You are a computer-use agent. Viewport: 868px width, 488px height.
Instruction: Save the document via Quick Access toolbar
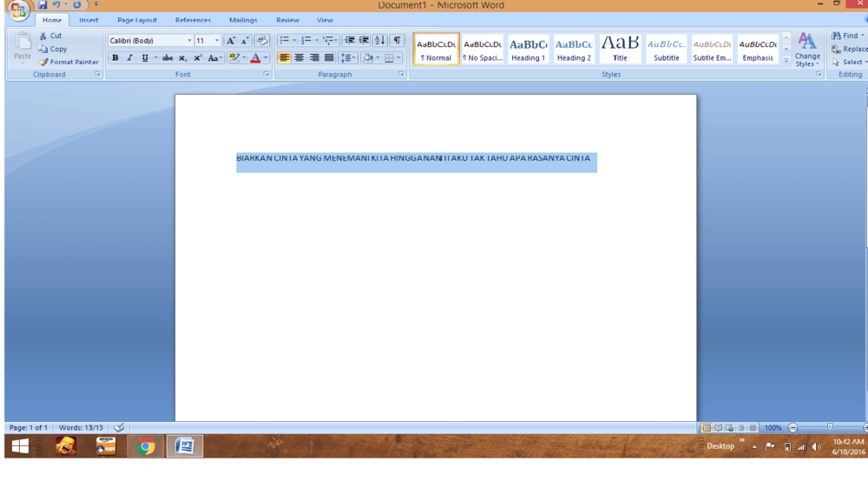point(43,5)
